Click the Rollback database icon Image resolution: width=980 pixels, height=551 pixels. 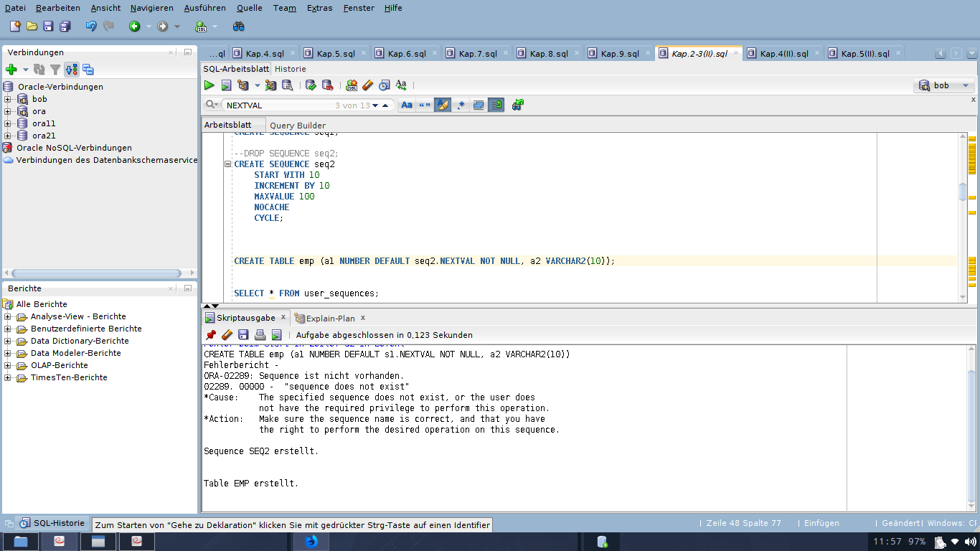(327, 85)
